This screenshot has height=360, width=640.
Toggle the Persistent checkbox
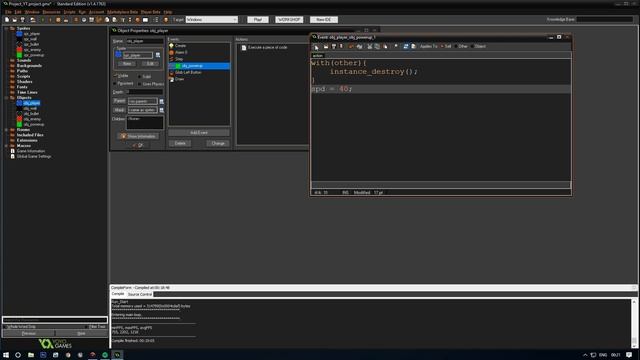point(116,83)
